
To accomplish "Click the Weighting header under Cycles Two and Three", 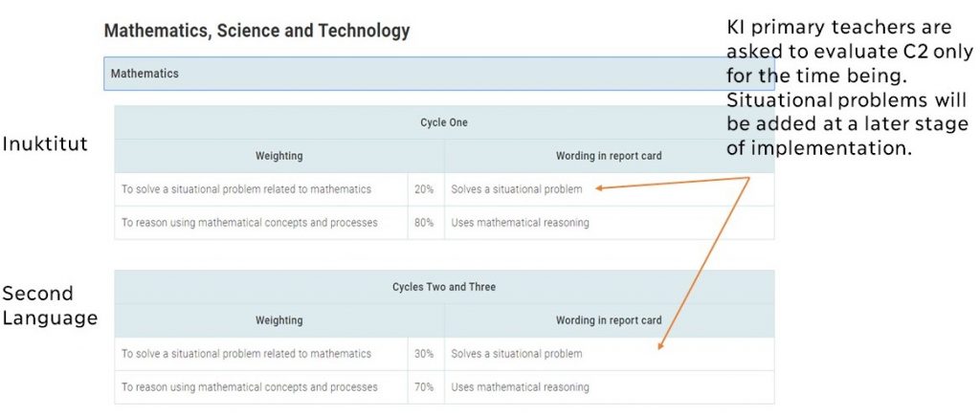I will [278, 320].
